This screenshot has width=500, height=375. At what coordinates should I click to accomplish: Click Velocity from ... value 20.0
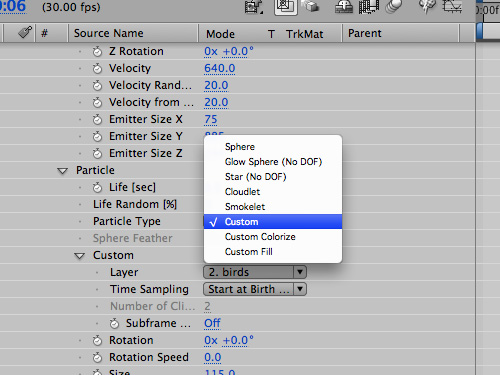point(216,102)
